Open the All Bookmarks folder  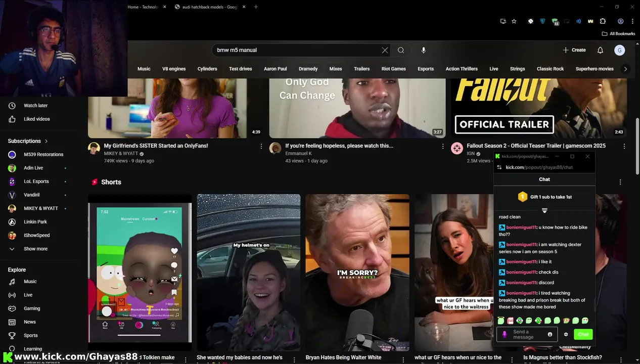point(619,33)
